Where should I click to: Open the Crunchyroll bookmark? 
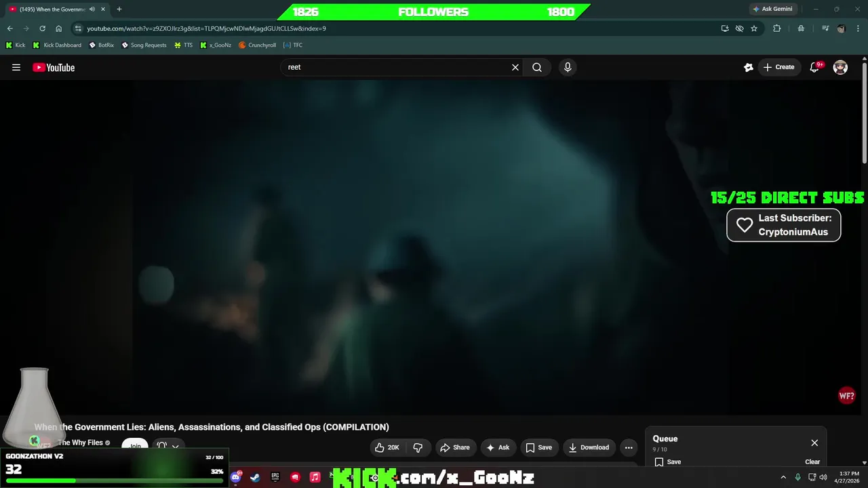(258, 45)
